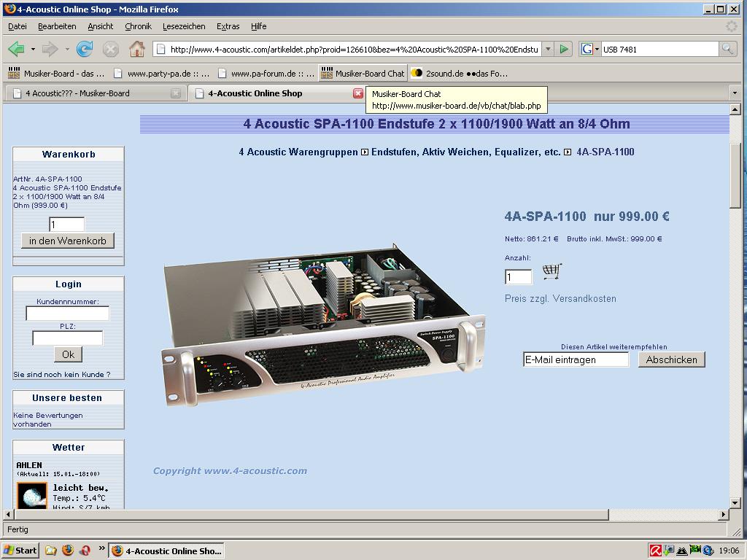Click the page icon in the address bar
The image size is (747, 560).
click(161, 49)
